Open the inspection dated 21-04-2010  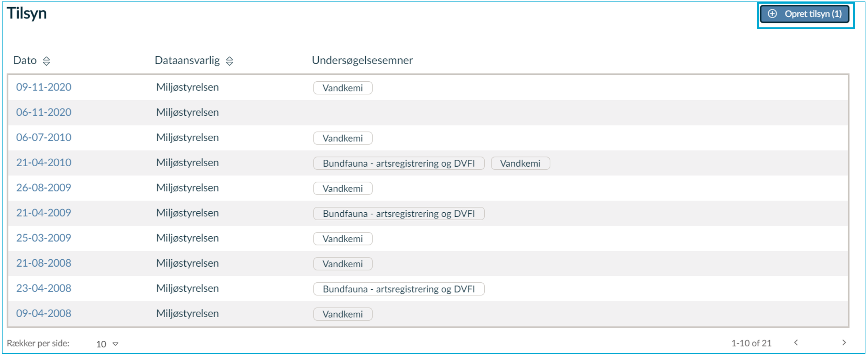coord(44,163)
